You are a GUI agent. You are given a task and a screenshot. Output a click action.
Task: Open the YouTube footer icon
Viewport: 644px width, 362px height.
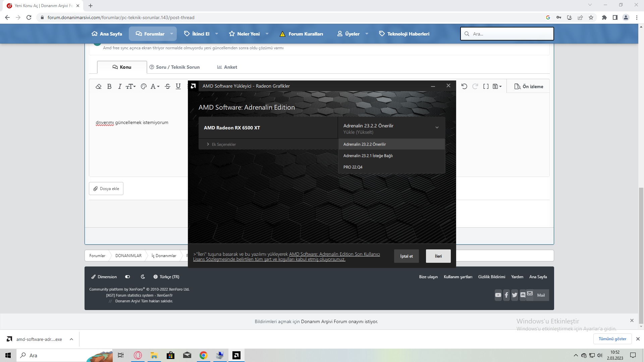498,295
